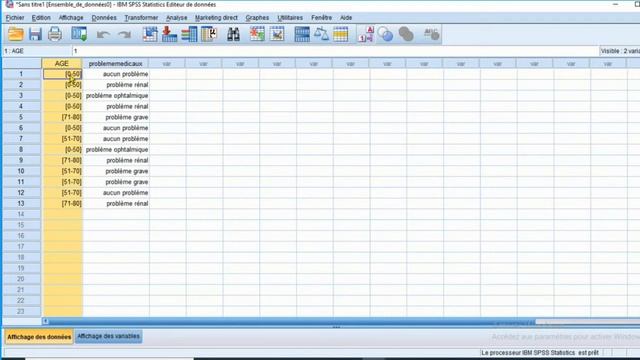
Task: Open the Go to case tool
Action: 150,34
